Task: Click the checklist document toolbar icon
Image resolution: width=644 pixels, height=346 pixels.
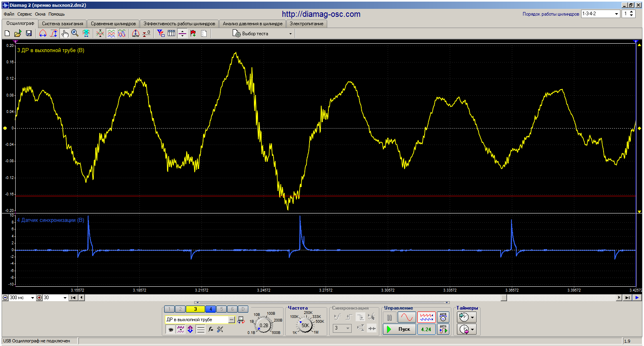Action: pyautogui.click(x=204, y=34)
